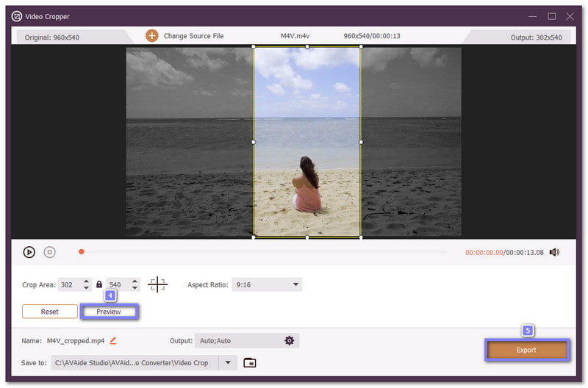Viewport: 588px width, 388px height.
Task: Expand the Save to path dropdown
Action: [x=229, y=362]
